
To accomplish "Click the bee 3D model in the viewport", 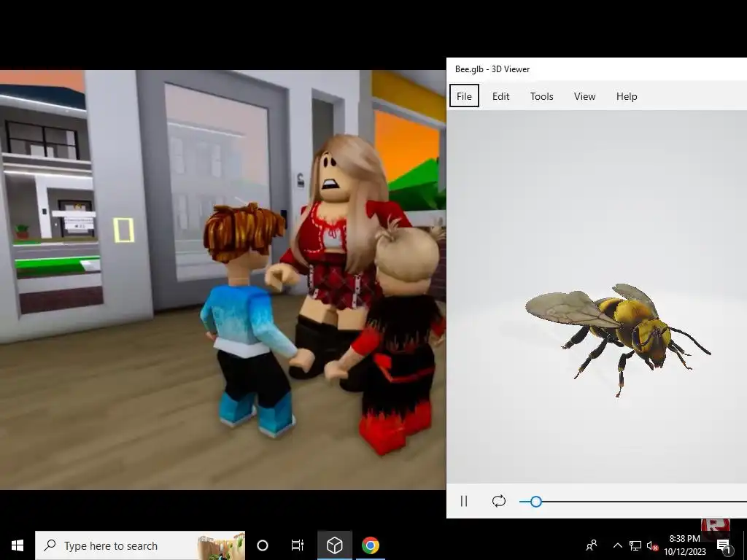I will 619,335.
